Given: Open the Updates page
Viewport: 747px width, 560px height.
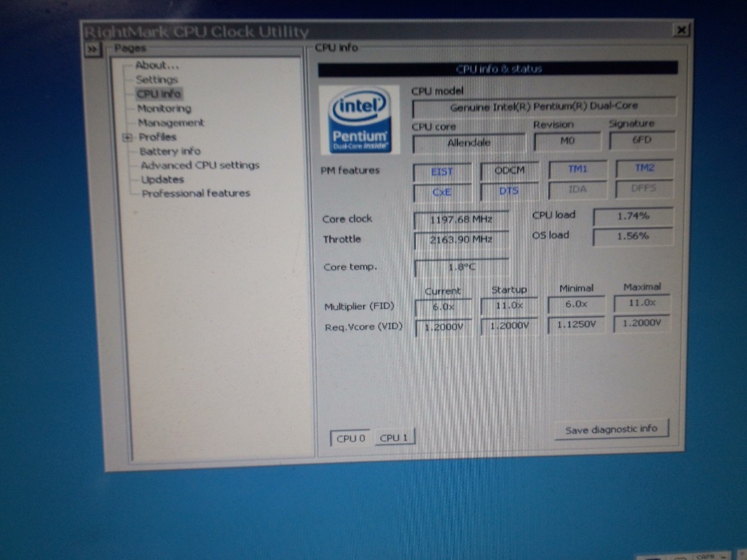Looking at the screenshot, I should point(162,180).
